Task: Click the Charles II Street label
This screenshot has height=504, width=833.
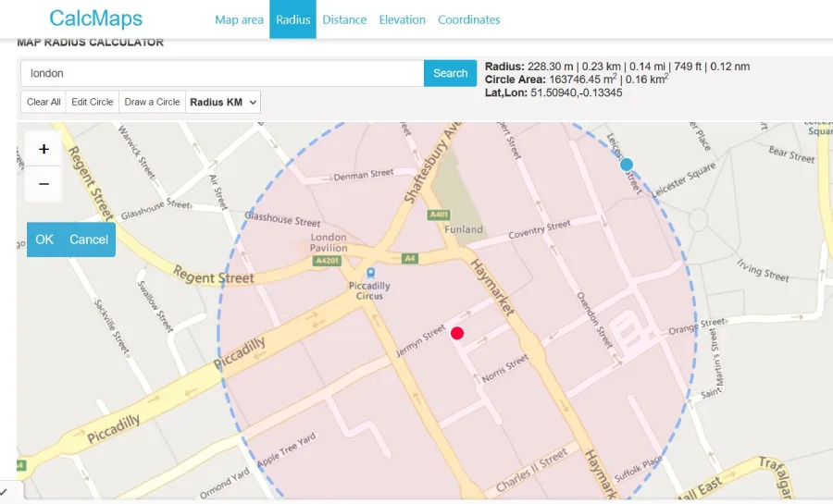Action: 532,469
